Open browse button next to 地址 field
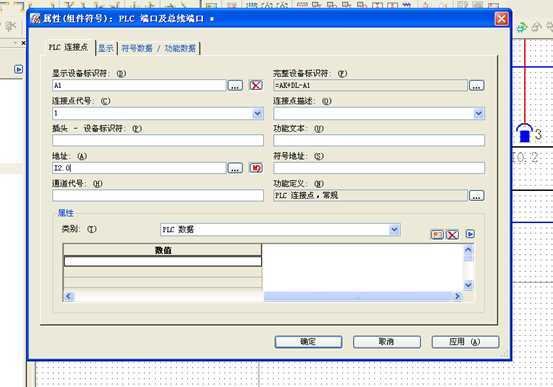Image resolution: width=553 pixels, height=387 pixels. pos(235,168)
